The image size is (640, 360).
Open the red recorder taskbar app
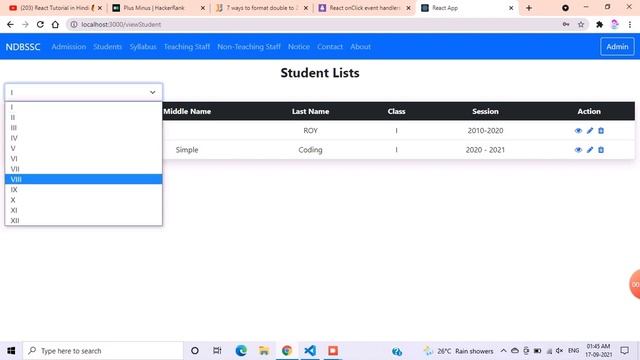(333, 351)
